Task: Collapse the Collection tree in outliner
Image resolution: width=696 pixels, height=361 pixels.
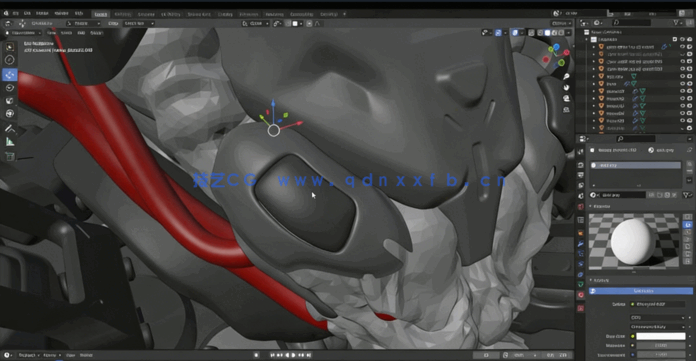Action: [587, 40]
